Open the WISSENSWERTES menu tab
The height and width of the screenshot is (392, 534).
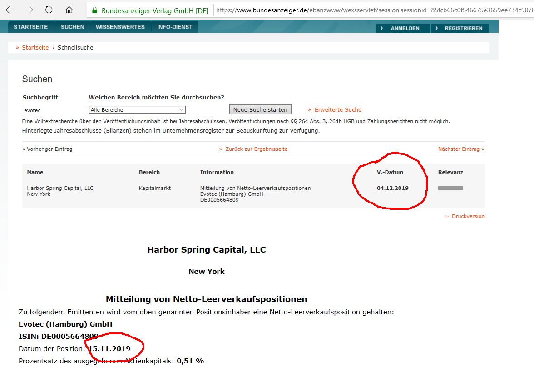point(120,27)
